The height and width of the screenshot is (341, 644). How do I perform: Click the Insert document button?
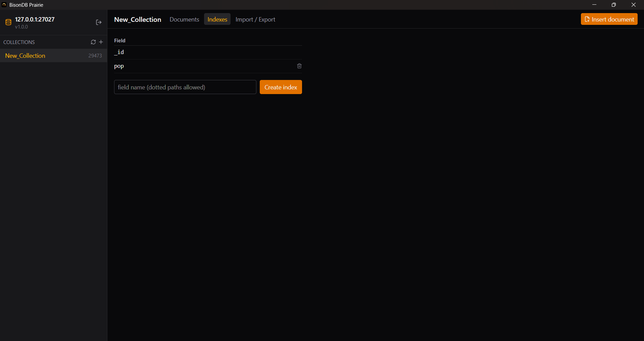pyautogui.click(x=609, y=19)
